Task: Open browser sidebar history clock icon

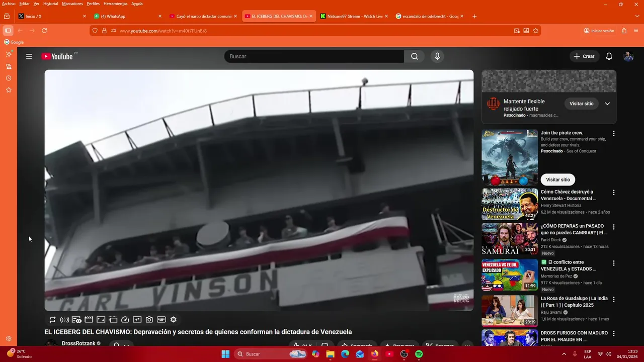Action: [x=9, y=78]
